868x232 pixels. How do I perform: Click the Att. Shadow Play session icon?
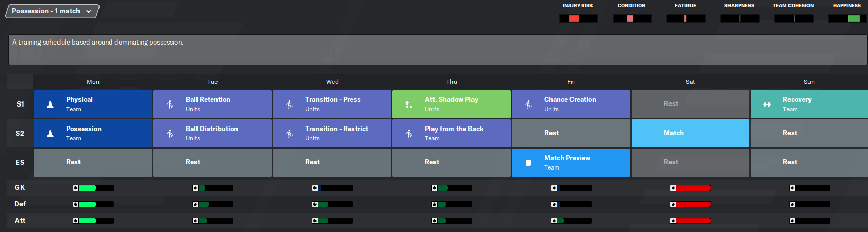(409, 104)
